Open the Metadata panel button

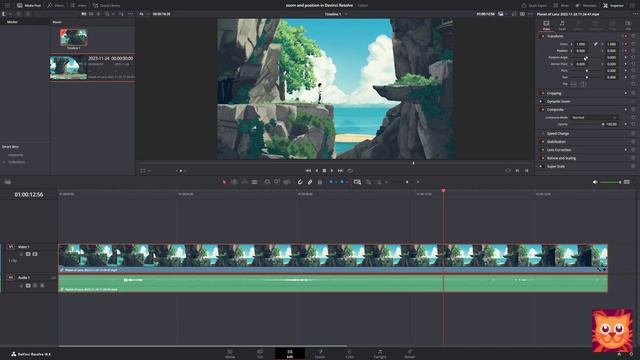pyautogui.click(x=586, y=5)
